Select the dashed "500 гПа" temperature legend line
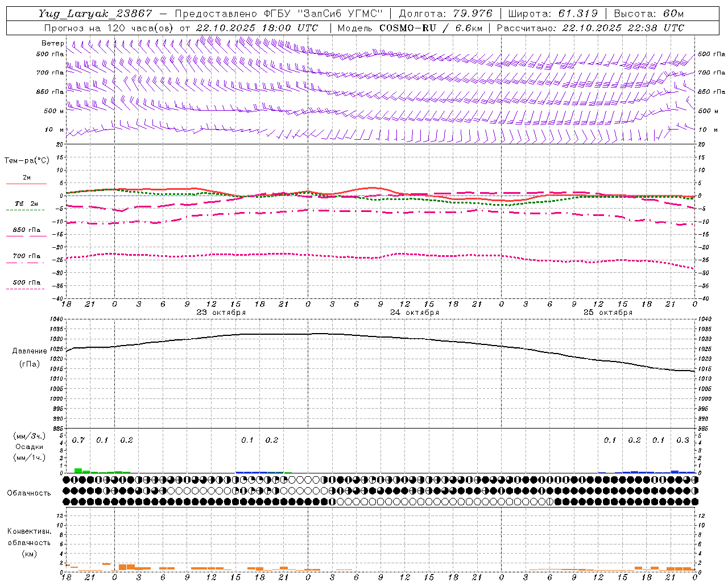The image size is (728, 582). coord(25,289)
